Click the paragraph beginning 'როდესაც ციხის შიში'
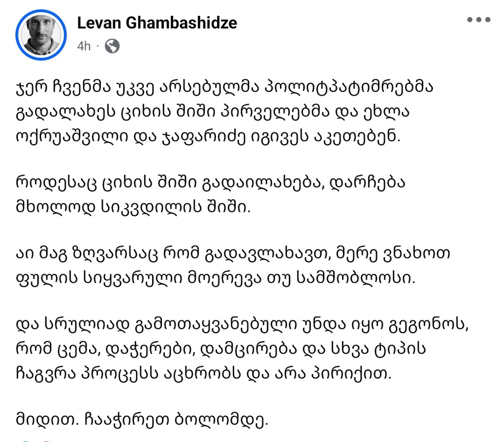 click(x=211, y=195)
